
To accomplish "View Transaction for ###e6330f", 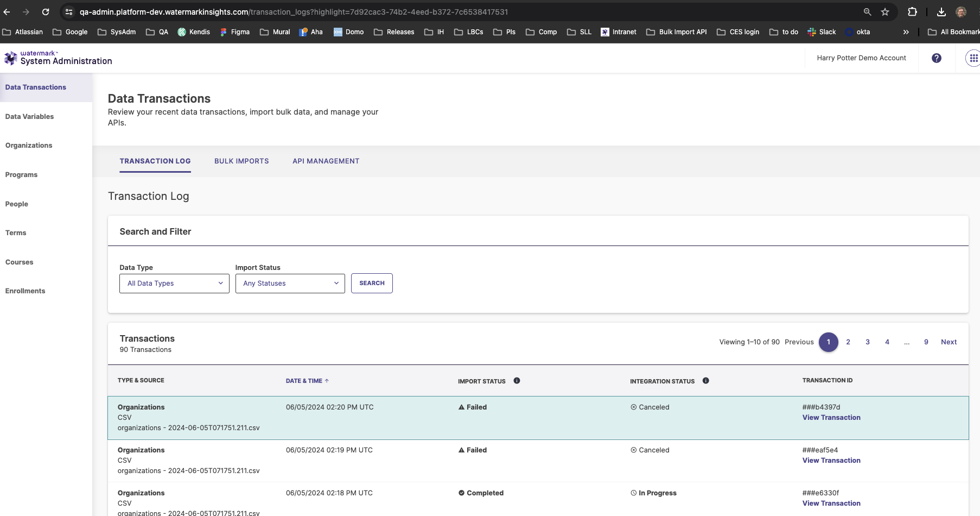I will (831, 504).
